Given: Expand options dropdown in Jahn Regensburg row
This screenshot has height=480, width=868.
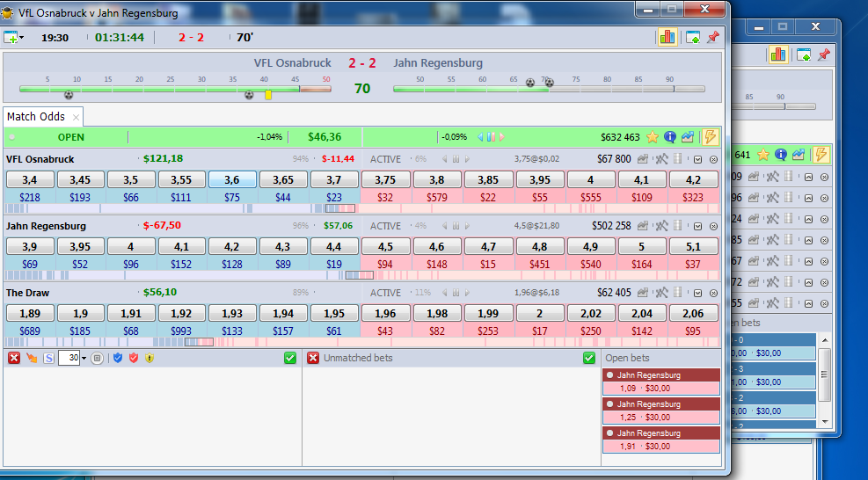Looking at the screenshot, I should pyautogui.click(x=697, y=227).
